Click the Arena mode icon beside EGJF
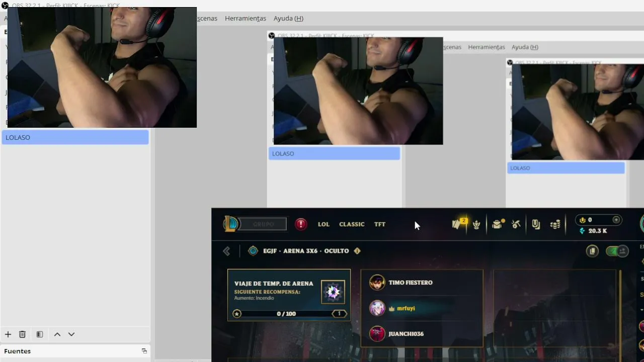Image resolution: width=644 pixels, height=362 pixels. tap(253, 251)
